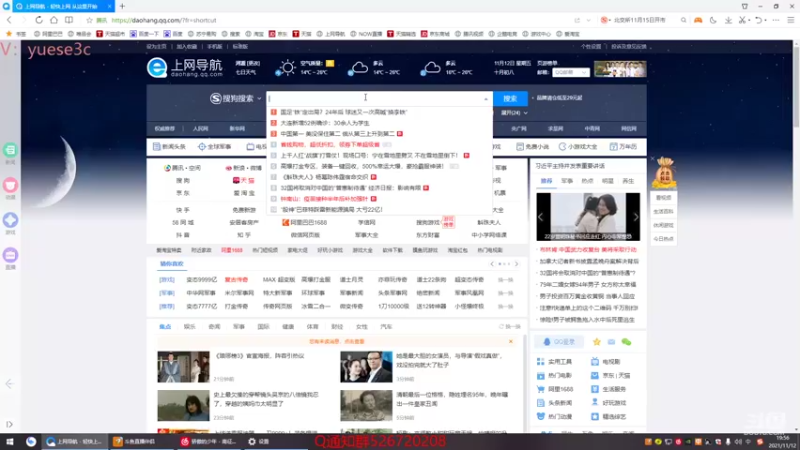Screen dimensions: 800x450
Task: Open 万年历 calendar link
Action: (x=623, y=147)
